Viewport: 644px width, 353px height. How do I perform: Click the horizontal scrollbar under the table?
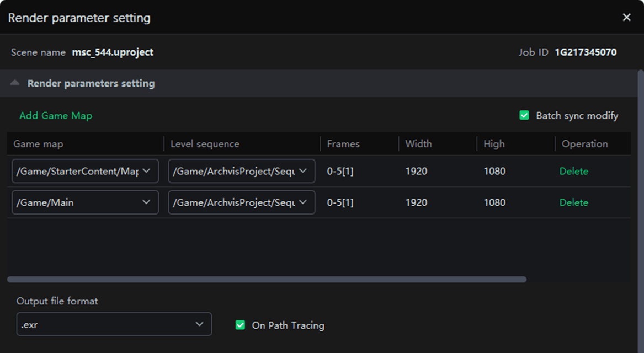click(x=267, y=280)
